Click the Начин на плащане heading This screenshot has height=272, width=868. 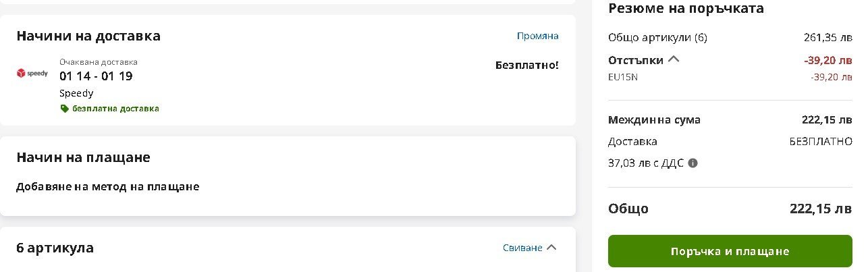click(83, 157)
